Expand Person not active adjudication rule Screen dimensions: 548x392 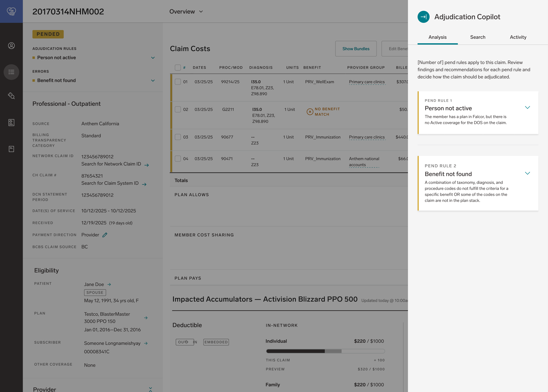pos(153,58)
